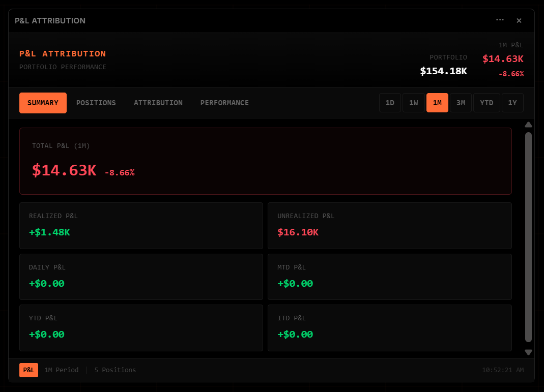Screen dimensions: 544x392
Task: Select the 1D time period
Action: tap(390, 103)
